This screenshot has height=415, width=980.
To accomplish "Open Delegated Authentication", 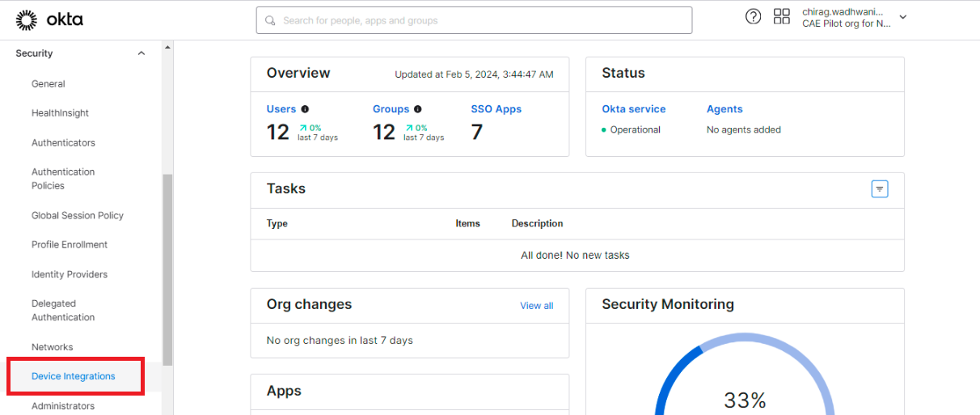I will pos(63,311).
